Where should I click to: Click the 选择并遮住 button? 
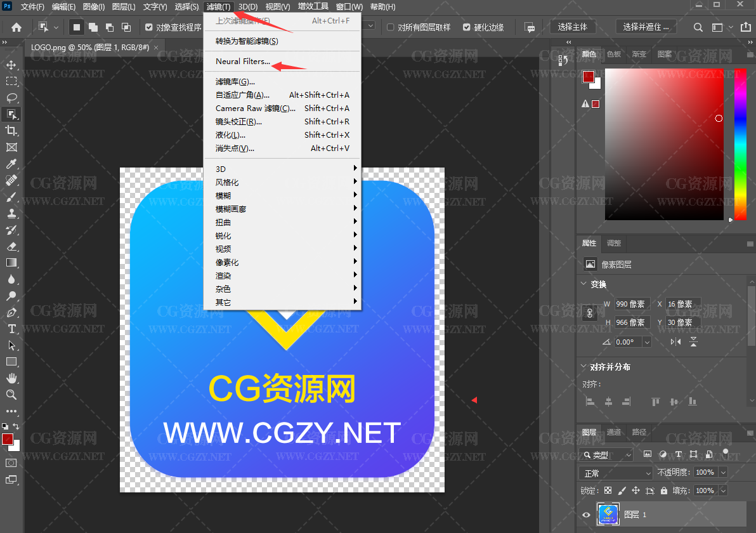(646, 27)
